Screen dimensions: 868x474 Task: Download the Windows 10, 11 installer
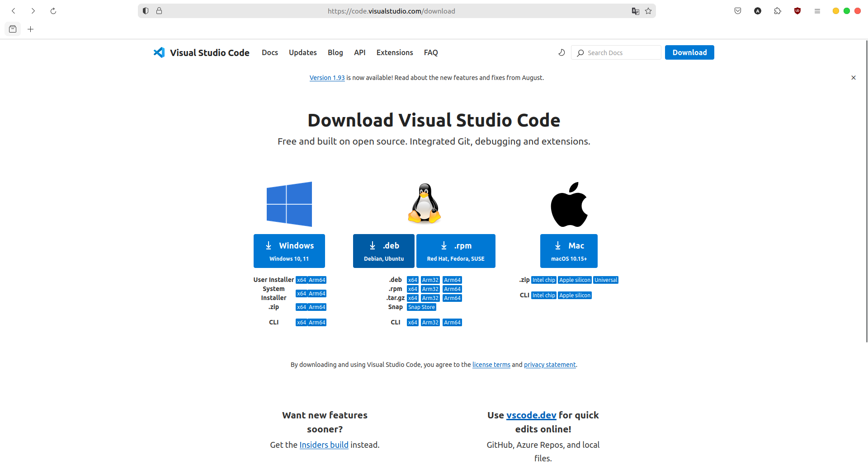289,251
